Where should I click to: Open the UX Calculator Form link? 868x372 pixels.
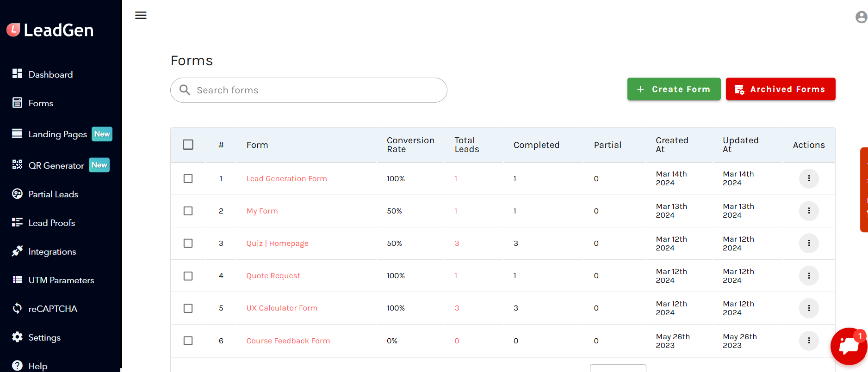(282, 308)
